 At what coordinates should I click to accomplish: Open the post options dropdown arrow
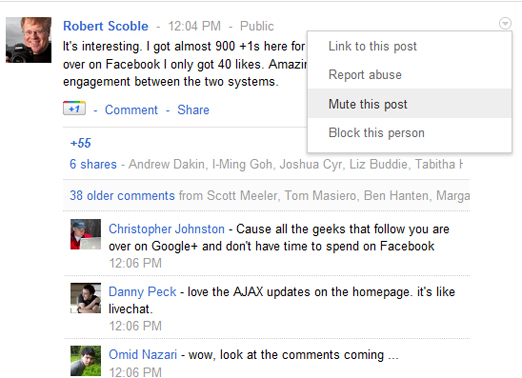coord(505,23)
